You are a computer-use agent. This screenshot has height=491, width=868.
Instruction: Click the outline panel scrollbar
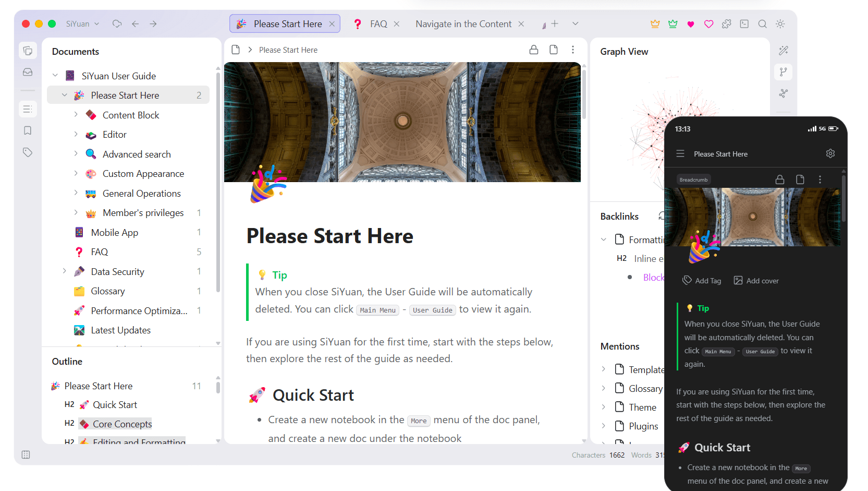tap(218, 388)
